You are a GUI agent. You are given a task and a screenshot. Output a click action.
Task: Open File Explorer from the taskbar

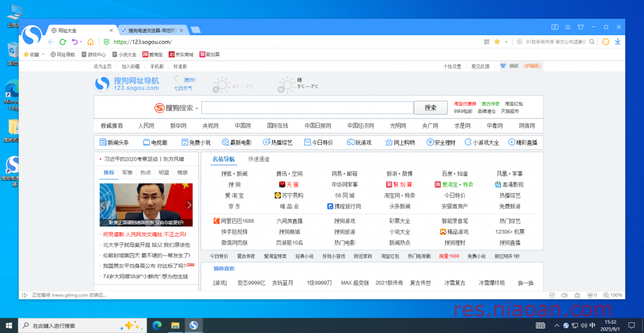(175, 325)
